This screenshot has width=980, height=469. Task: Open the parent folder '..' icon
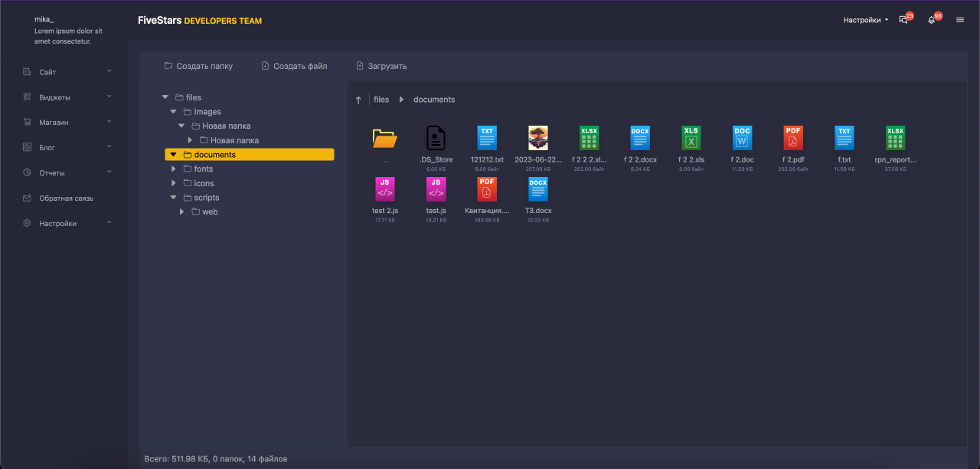pos(384,138)
